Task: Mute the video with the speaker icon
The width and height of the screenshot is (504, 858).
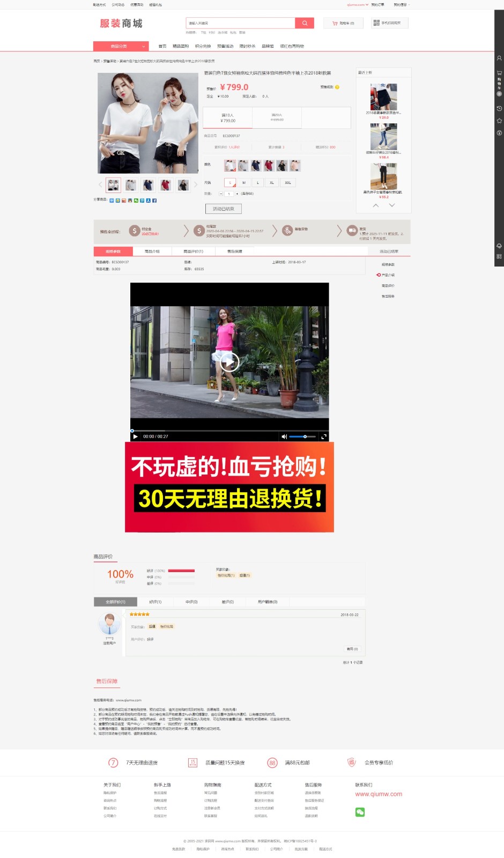Action: point(284,437)
